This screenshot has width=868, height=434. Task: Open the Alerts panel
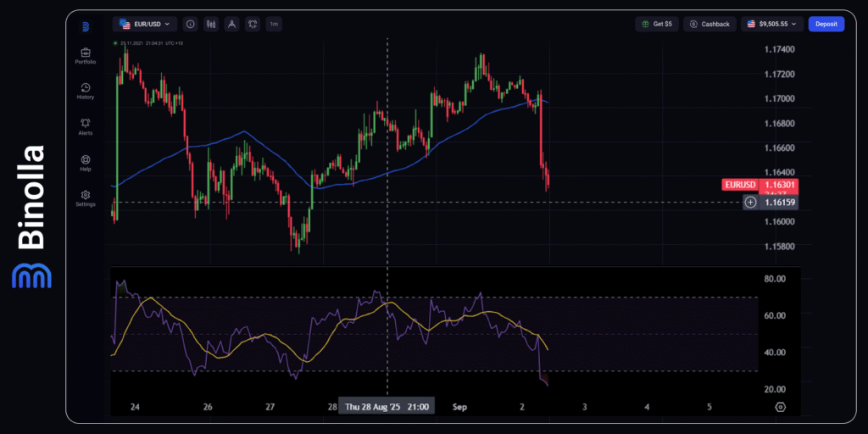85,126
